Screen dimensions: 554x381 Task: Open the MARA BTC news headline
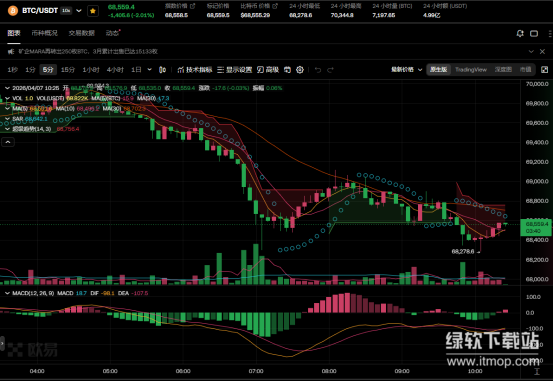[88, 52]
